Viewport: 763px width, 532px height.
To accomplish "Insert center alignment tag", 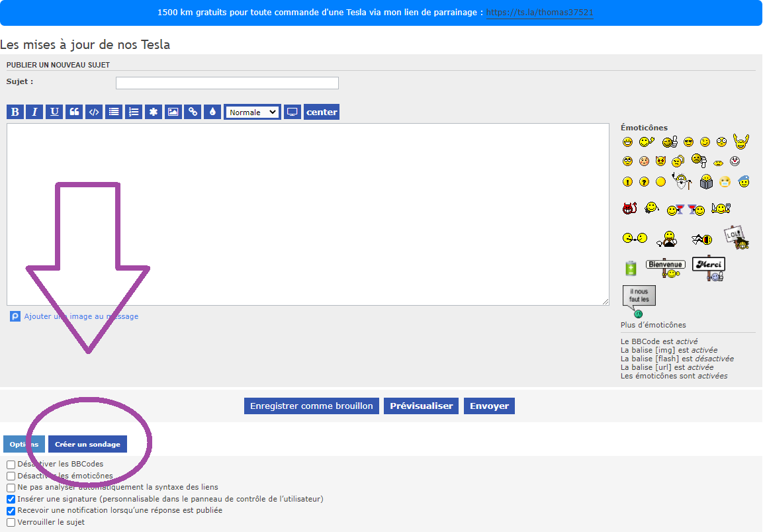I will [322, 112].
